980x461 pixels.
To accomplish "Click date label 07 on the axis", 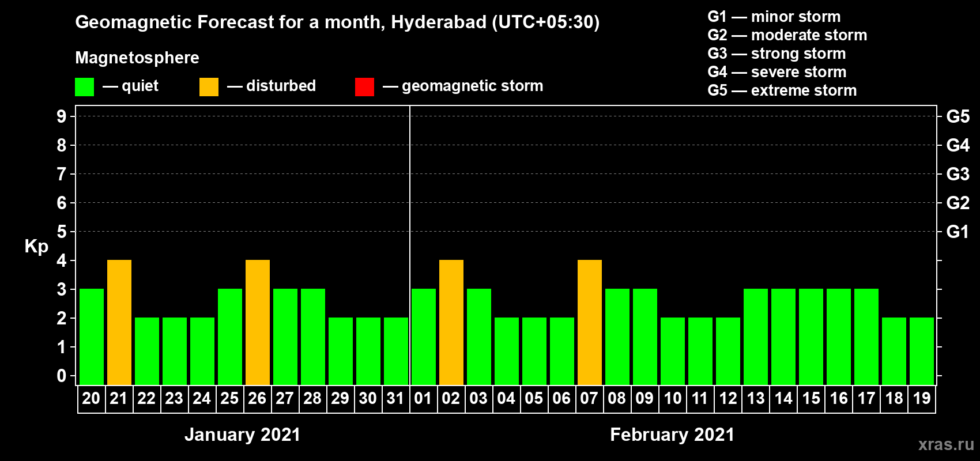I will point(589,399).
